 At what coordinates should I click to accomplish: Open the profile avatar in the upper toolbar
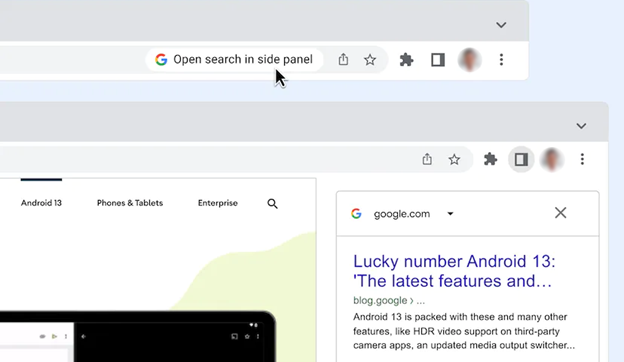point(470,60)
